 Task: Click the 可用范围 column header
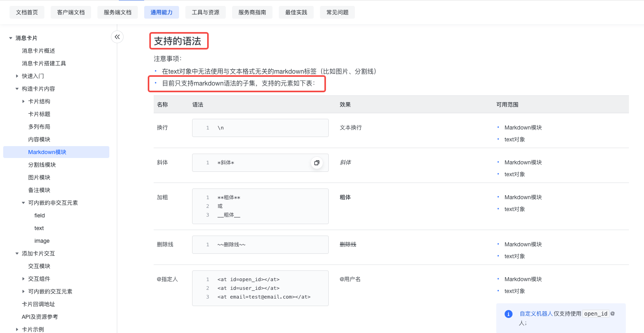tap(507, 105)
